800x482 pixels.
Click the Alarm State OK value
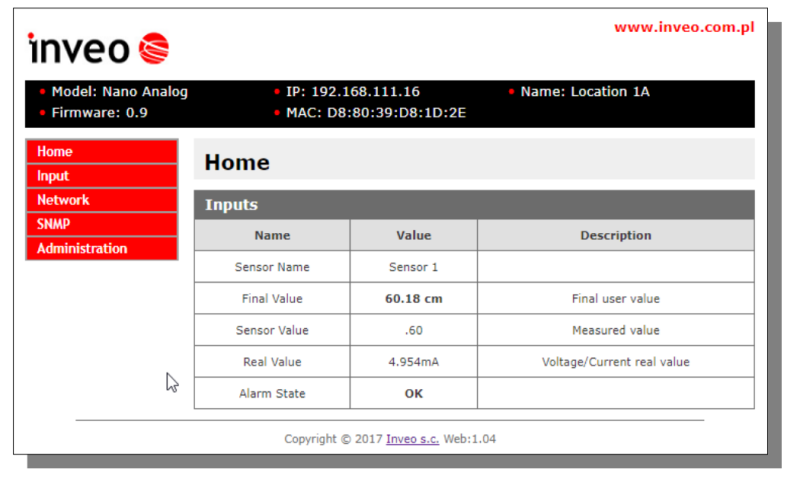pyautogui.click(x=413, y=393)
